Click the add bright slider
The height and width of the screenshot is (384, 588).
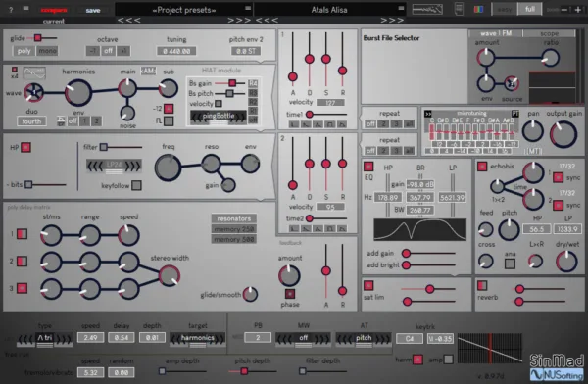(x=428, y=265)
